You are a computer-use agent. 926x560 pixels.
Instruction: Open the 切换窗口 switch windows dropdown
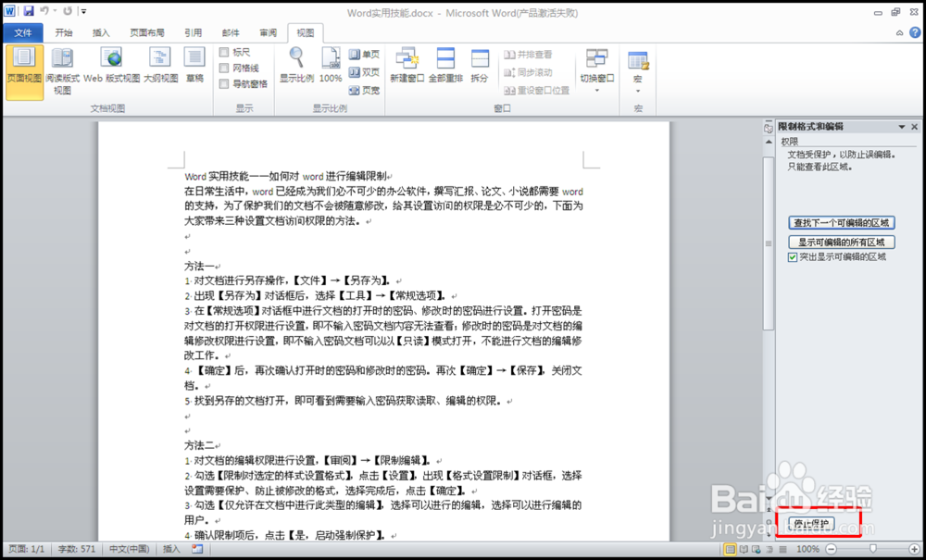[596, 71]
